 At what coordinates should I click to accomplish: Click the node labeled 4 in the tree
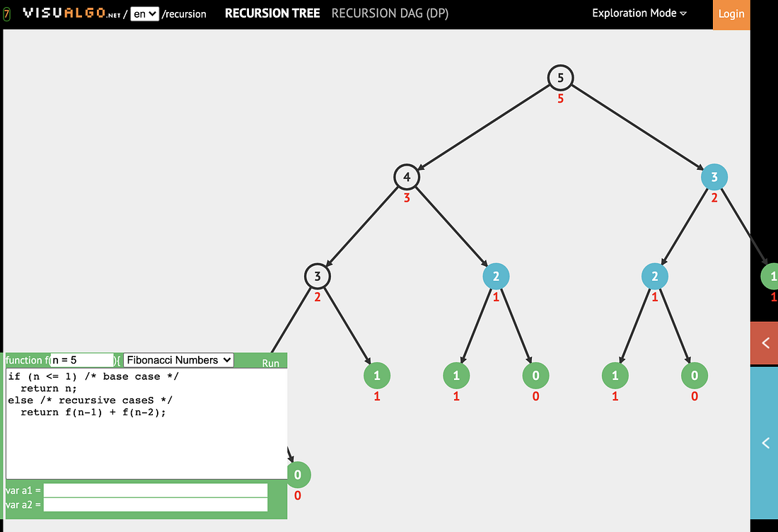(407, 177)
